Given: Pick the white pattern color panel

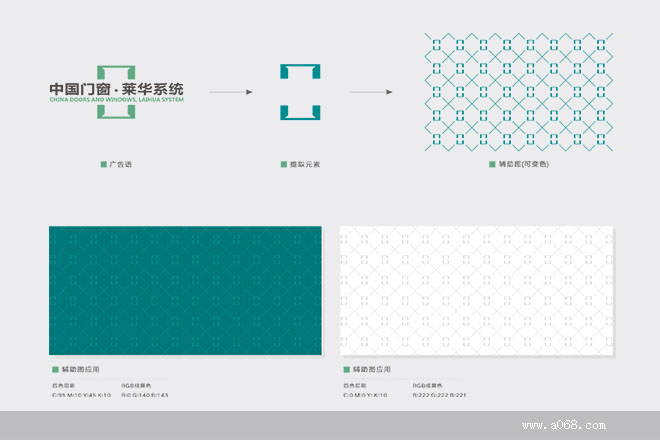Looking at the screenshot, I should [476, 291].
